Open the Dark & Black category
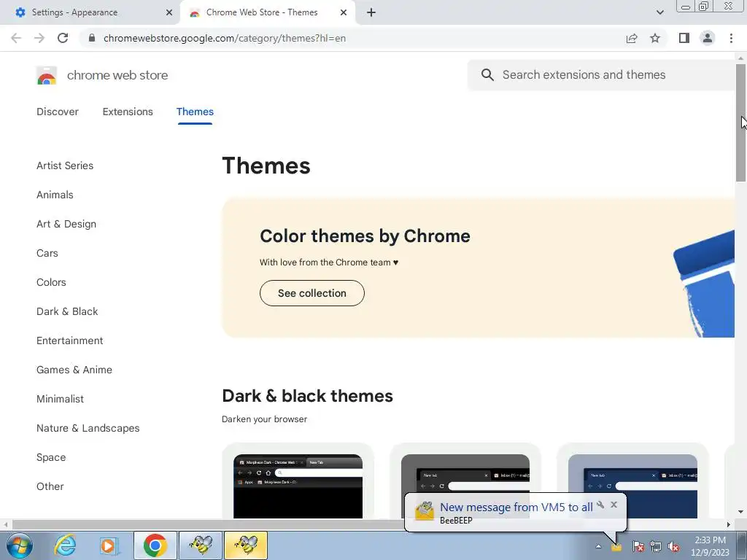Image resolution: width=747 pixels, height=560 pixels. (x=67, y=311)
